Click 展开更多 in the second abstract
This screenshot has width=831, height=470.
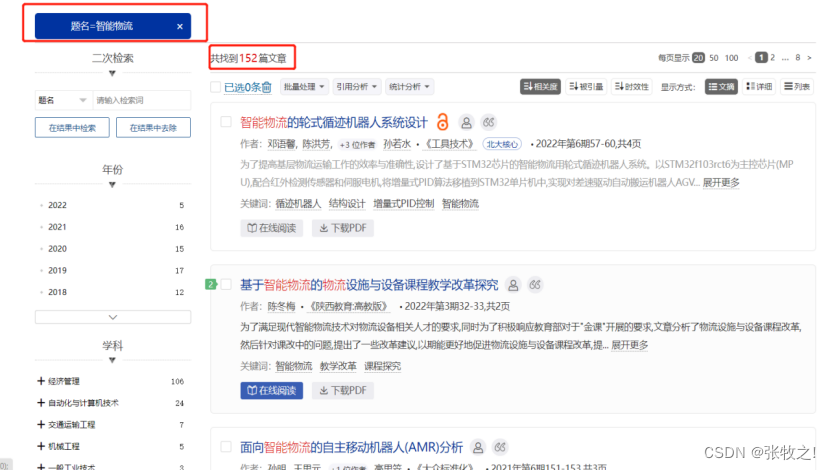pos(630,345)
